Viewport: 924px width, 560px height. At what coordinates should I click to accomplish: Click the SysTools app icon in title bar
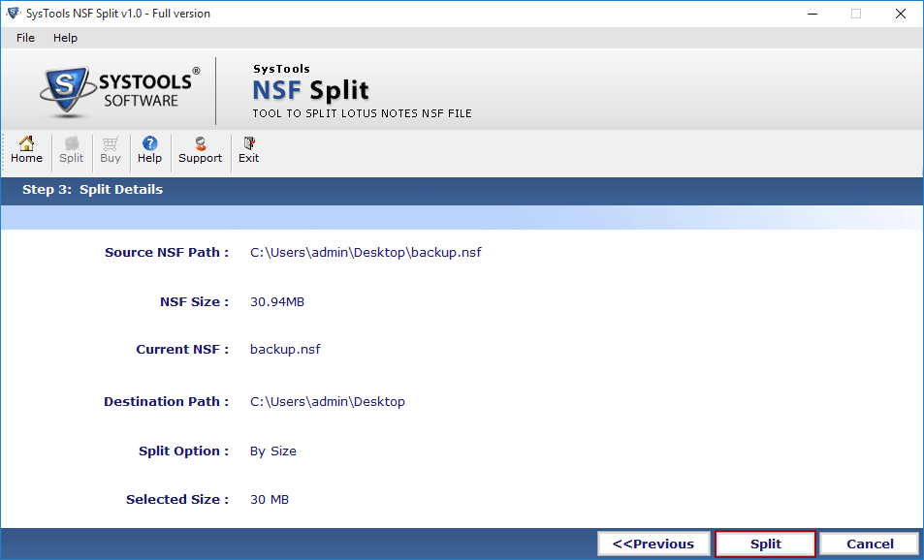click(13, 13)
